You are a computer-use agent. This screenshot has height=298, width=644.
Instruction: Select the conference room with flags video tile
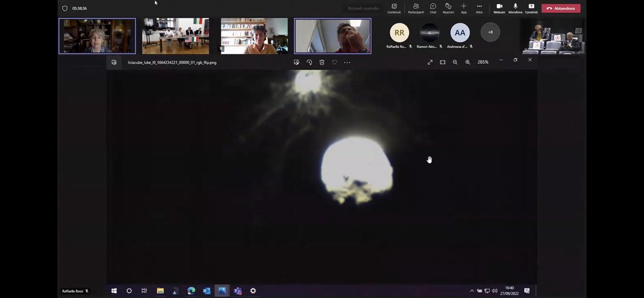pyautogui.click(x=175, y=36)
